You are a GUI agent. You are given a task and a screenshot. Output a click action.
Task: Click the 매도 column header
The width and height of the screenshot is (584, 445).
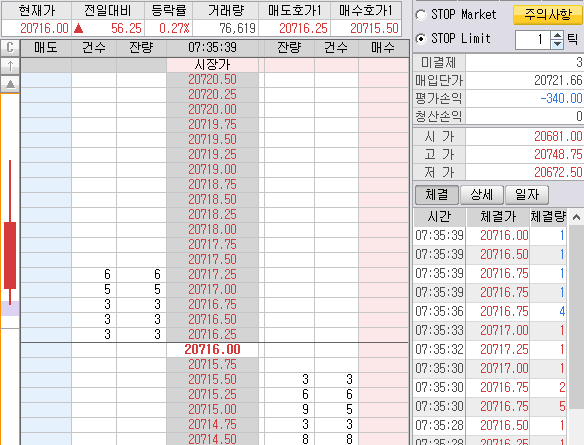point(46,48)
